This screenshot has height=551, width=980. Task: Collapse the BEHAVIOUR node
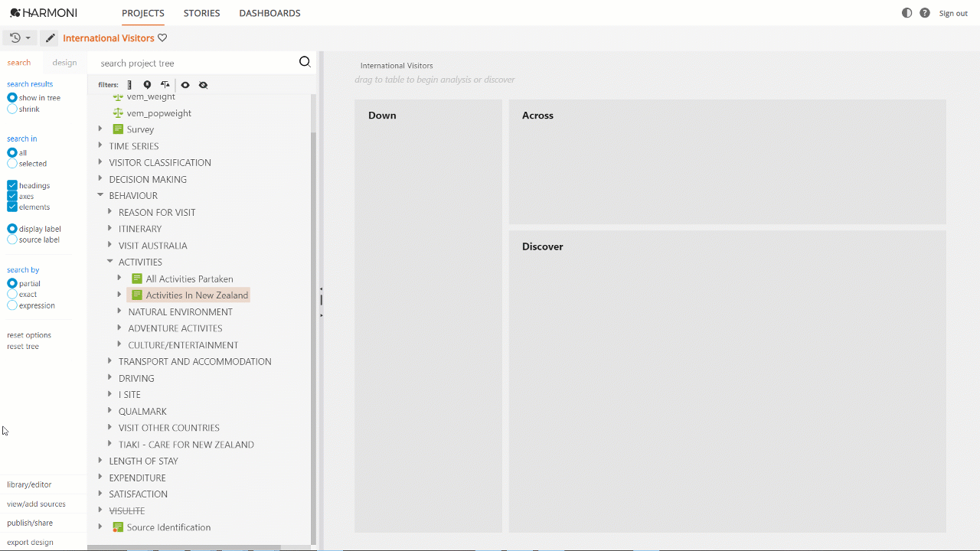pos(100,195)
